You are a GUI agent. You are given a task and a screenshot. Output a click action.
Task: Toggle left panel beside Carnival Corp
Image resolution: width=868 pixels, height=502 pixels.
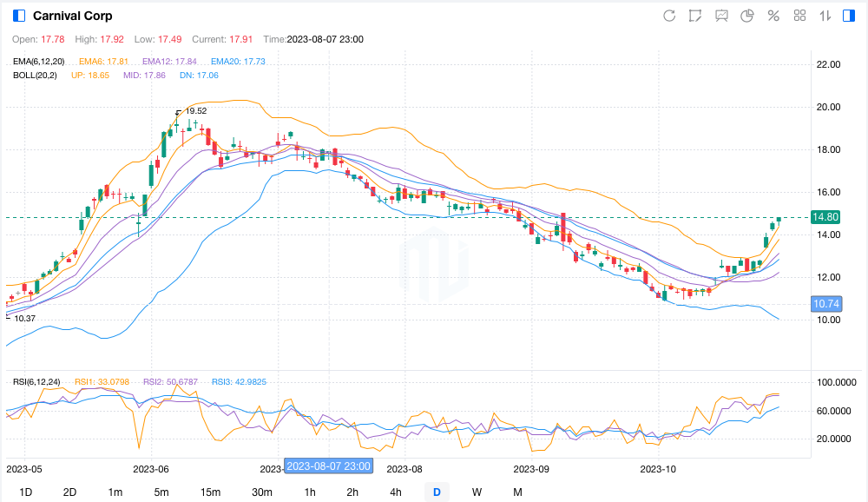pyautogui.click(x=19, y=16)
